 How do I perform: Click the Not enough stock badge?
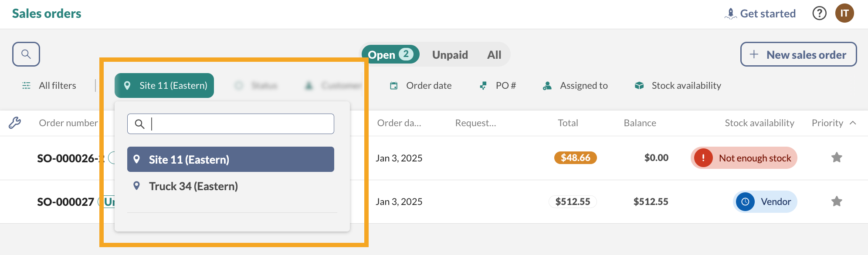click(744, 158)
